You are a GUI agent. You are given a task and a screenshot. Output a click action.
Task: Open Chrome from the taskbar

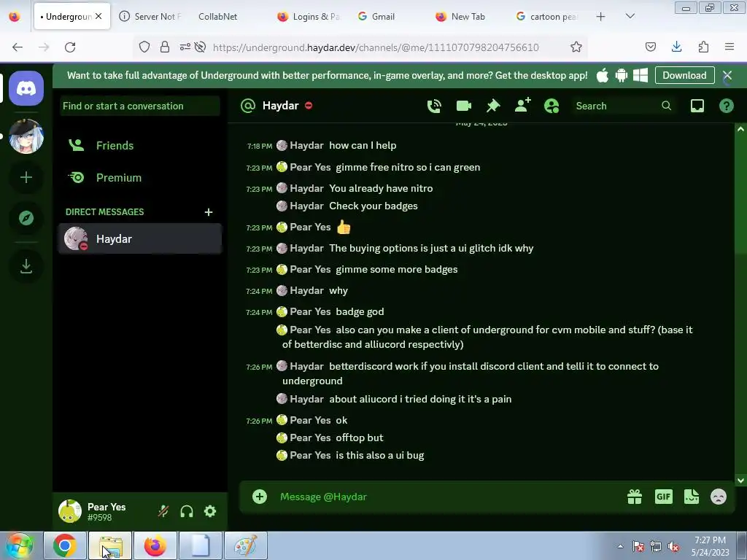[x=65, y=545]
